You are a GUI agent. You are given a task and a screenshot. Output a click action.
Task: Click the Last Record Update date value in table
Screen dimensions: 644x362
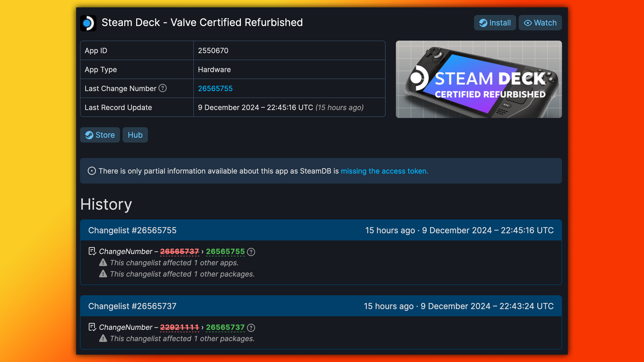[255, 108]
